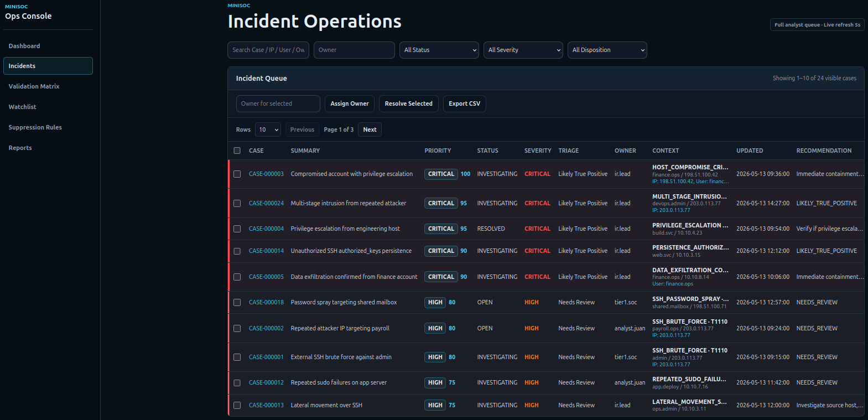Select the checkbox for CASE-000003
The image size is (868, 420).
[237, 174]
